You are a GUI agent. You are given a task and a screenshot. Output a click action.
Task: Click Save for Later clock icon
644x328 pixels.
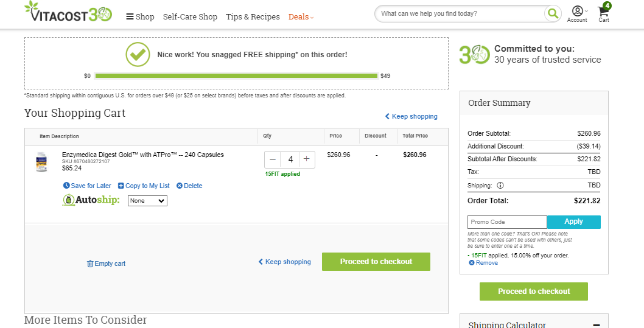click(66, 186)
